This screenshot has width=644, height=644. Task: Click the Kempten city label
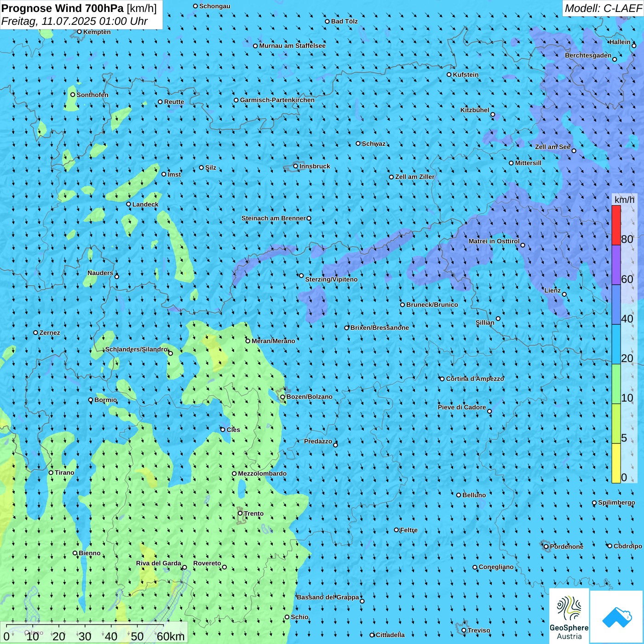coord(97,32)
